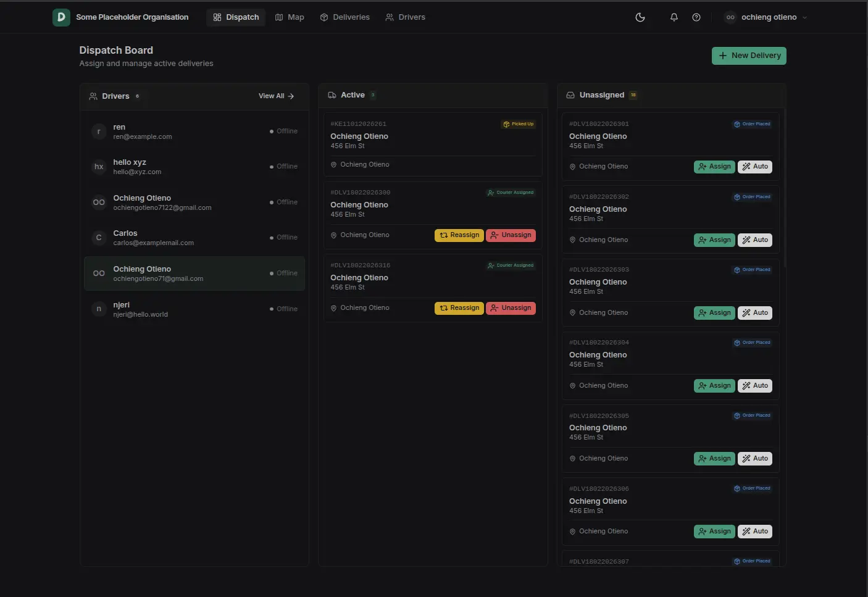The height and width of the screenshot is (597, 868).
Task: Click Order Placed badge on #DLV18022026301
Action: [x=752, y=124]
